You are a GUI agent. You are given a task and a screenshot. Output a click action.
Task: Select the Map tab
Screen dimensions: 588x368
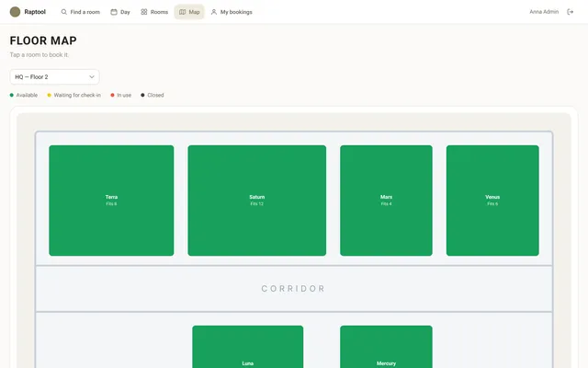[189, 12]
